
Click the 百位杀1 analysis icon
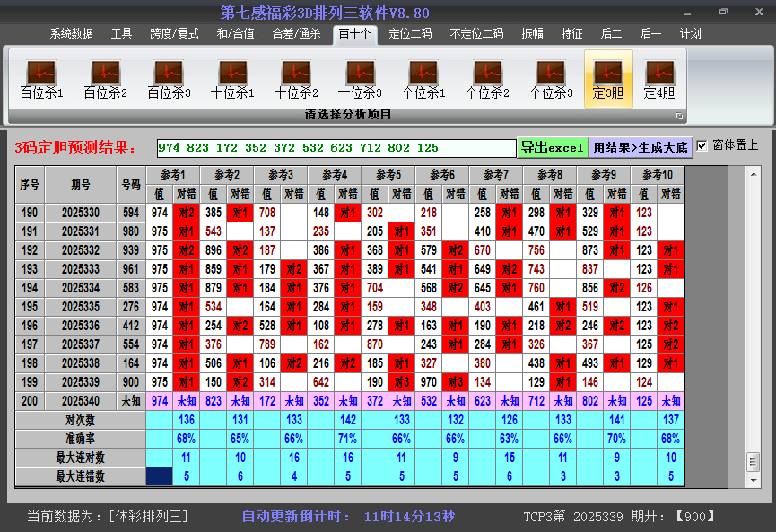pyautogui.click(x=41, y=79)
